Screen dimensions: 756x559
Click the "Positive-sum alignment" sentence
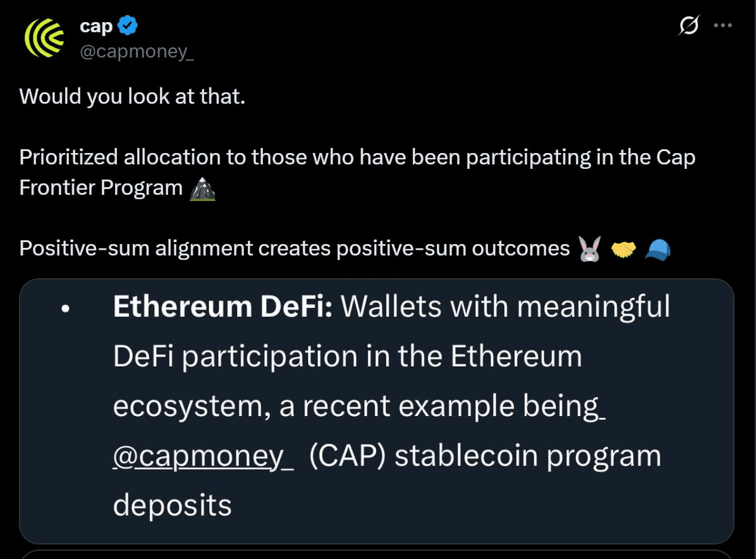[295, 249]
